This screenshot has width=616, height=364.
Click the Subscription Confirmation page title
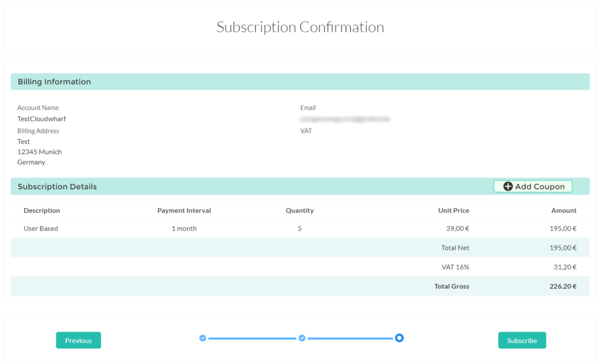point(300,28)
